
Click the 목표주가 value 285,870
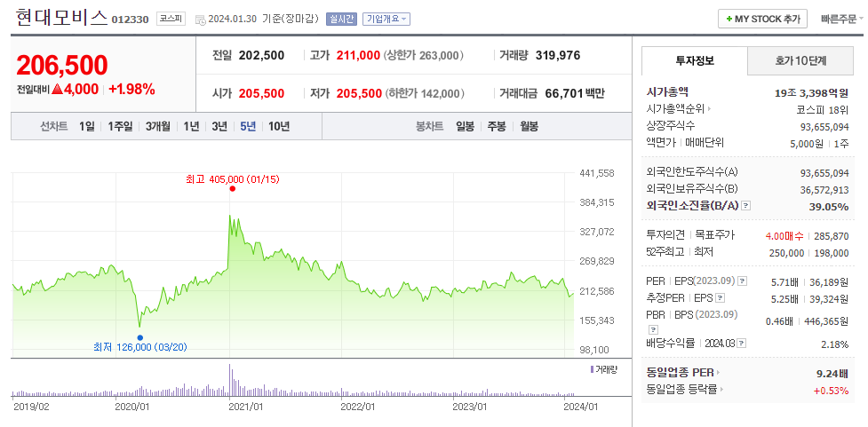[x=832, y=236]
